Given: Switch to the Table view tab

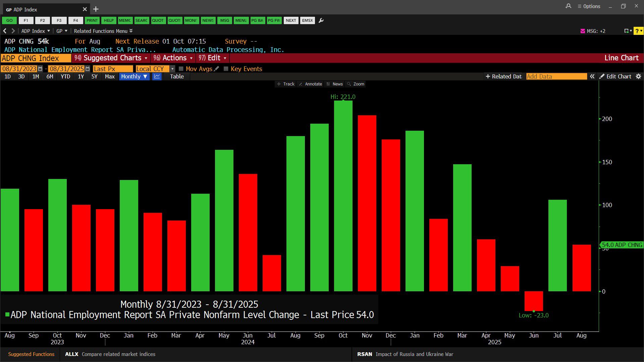Looking at the screenshot, I should click(x=177, y=76).
